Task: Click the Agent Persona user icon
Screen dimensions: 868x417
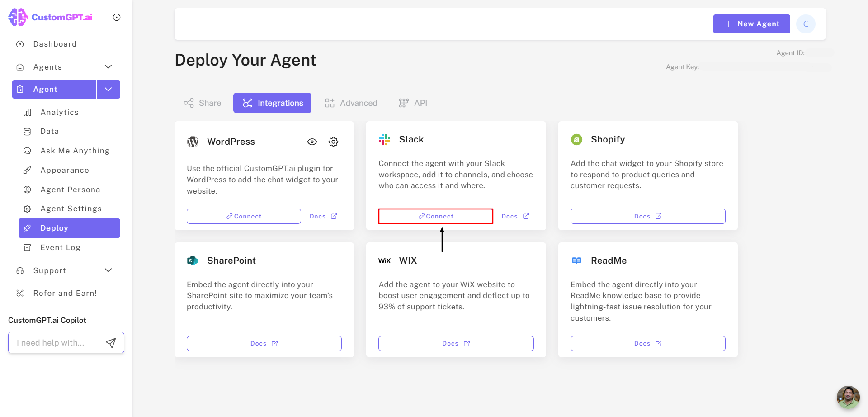Action: [27, 190]
